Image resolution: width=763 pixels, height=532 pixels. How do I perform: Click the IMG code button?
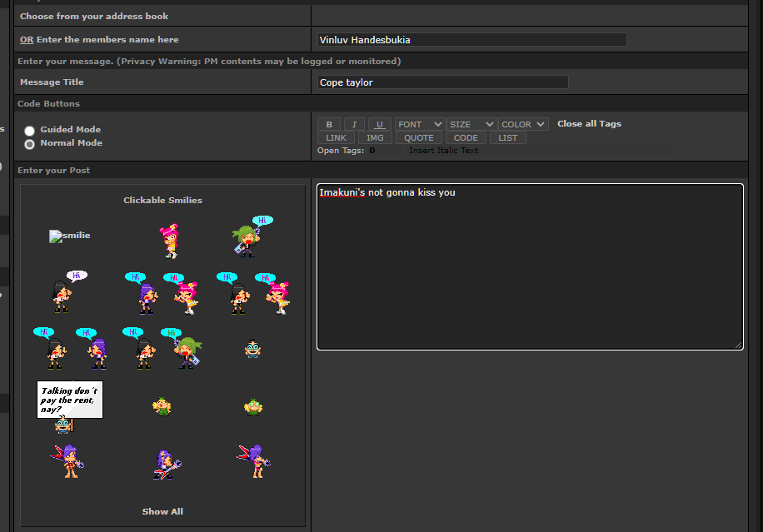(375, 138)
